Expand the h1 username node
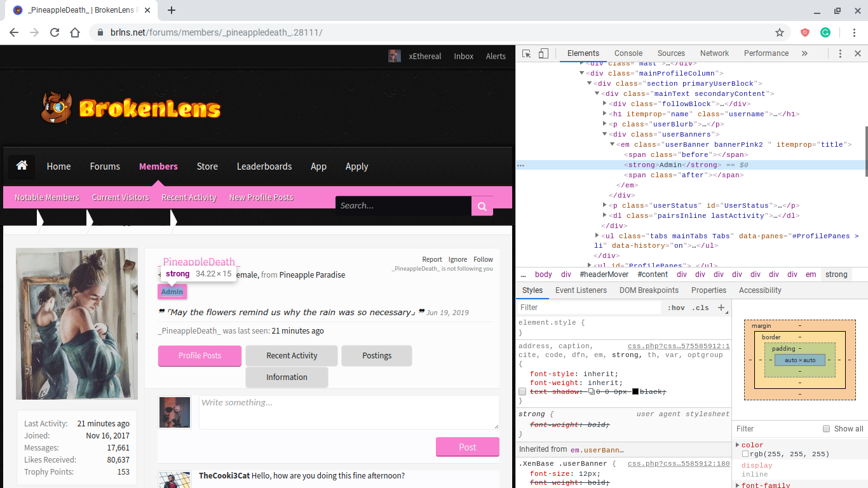Viewport: 868px width, 488px height. [x=604, y=114]
